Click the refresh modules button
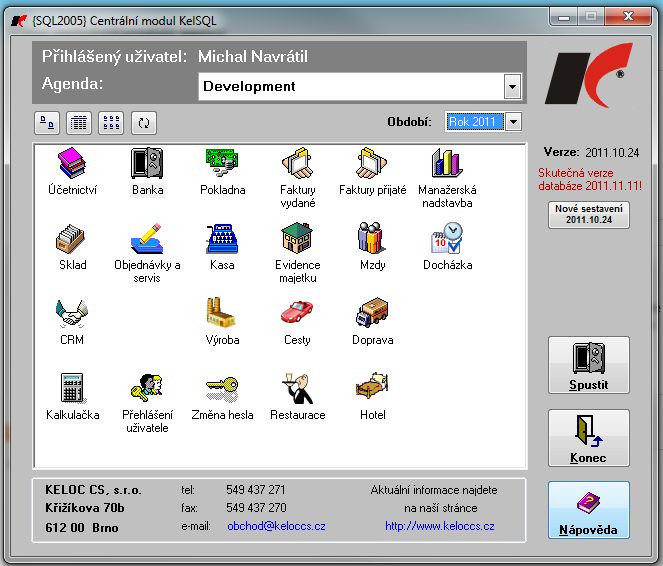The image size is (663, 566). coord(144,123)
